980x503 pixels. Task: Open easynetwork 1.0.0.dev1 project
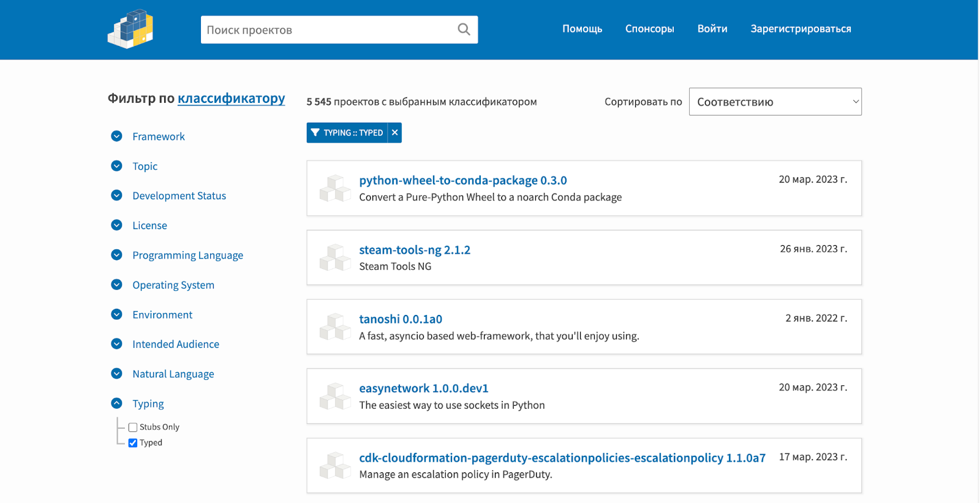point(423,388)
